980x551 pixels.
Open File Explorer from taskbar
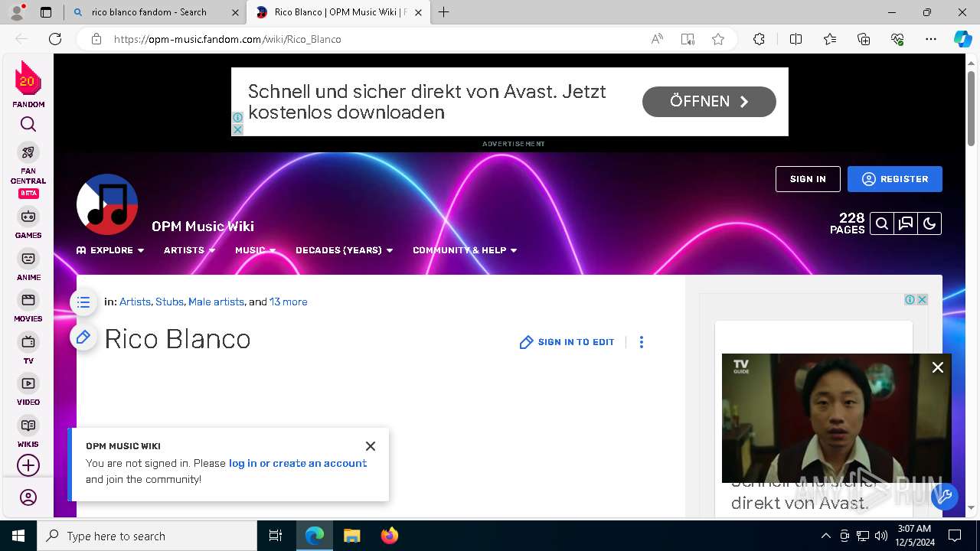tap(351, 536)
